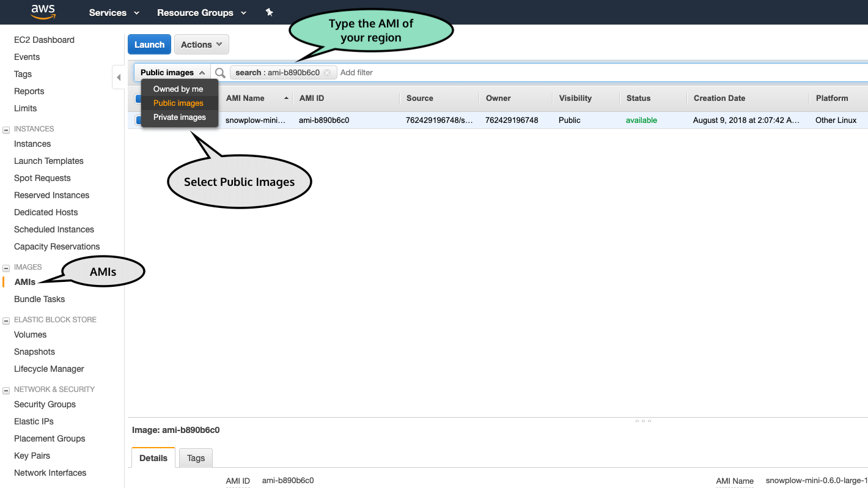Open Lifecycle Manager
This screenshot has width=868, height=488.
pyautogui.click(x=49, y=369)
